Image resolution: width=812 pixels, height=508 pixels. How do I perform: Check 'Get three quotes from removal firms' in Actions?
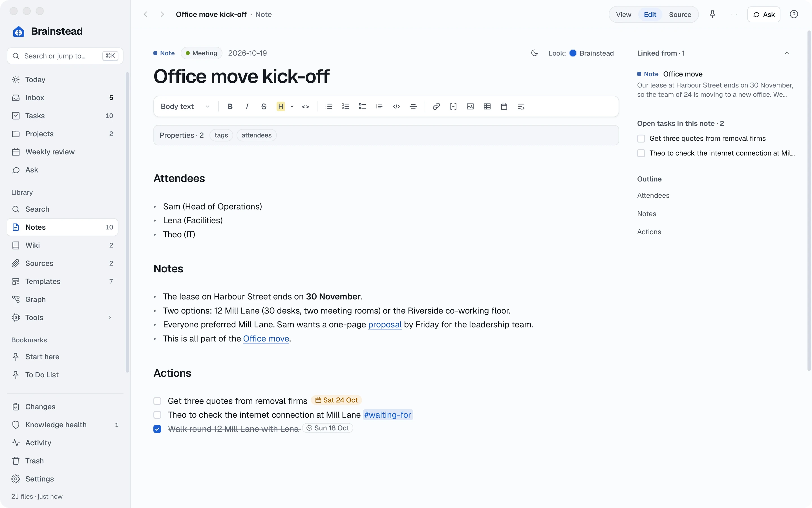pyautogui.click(x=157, y=401)
